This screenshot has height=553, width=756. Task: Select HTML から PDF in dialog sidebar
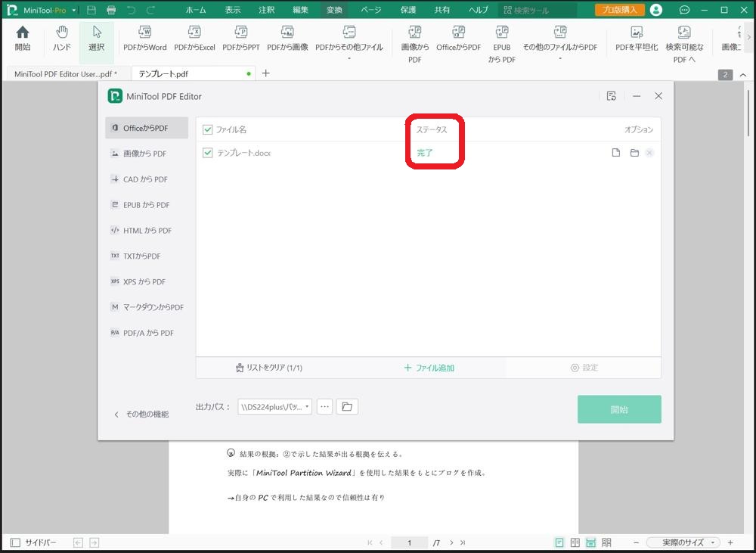[x=147, y=230]
